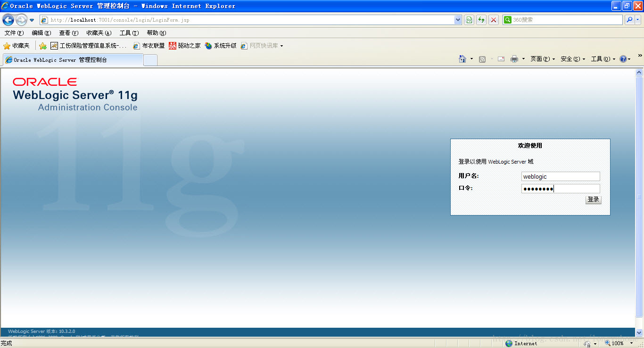Expand the Print dropdown arrow
Image resolution: width=644 pixels, height=348 pixels.
click(x=523, y=59)
